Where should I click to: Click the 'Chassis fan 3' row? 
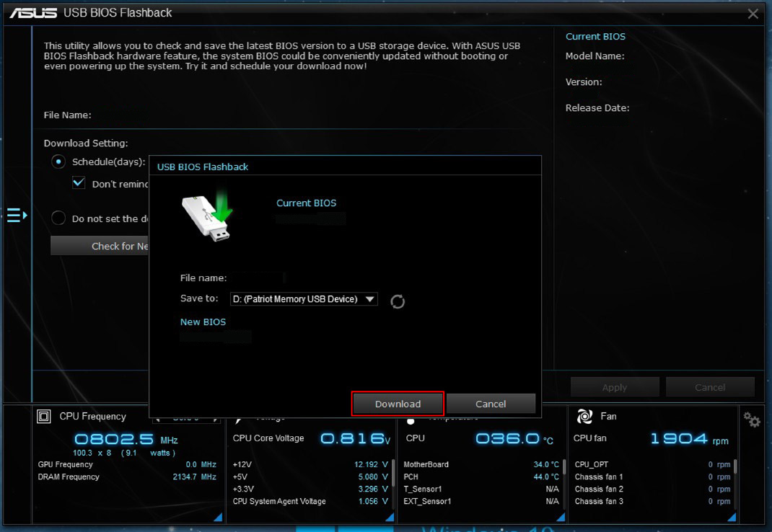pos(652,502)
